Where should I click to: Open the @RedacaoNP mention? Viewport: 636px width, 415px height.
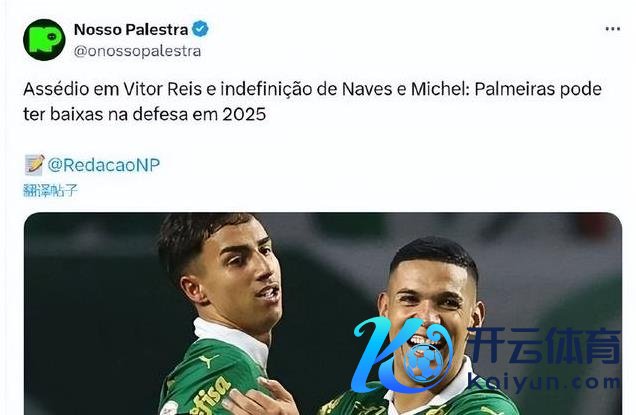pyautogui.click(x=104, y=165)
